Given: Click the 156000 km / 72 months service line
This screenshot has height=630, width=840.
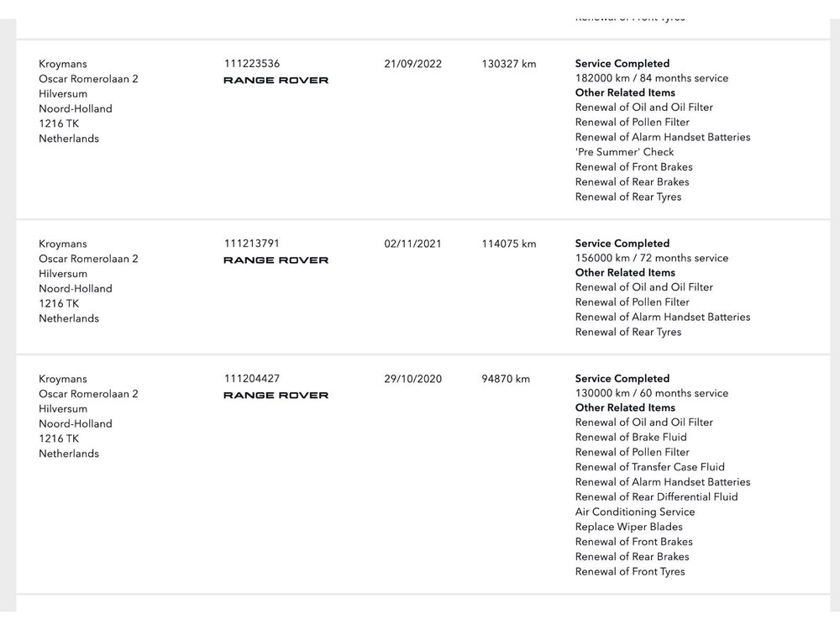Looking at the screenshot, I should tap(651, 258).
